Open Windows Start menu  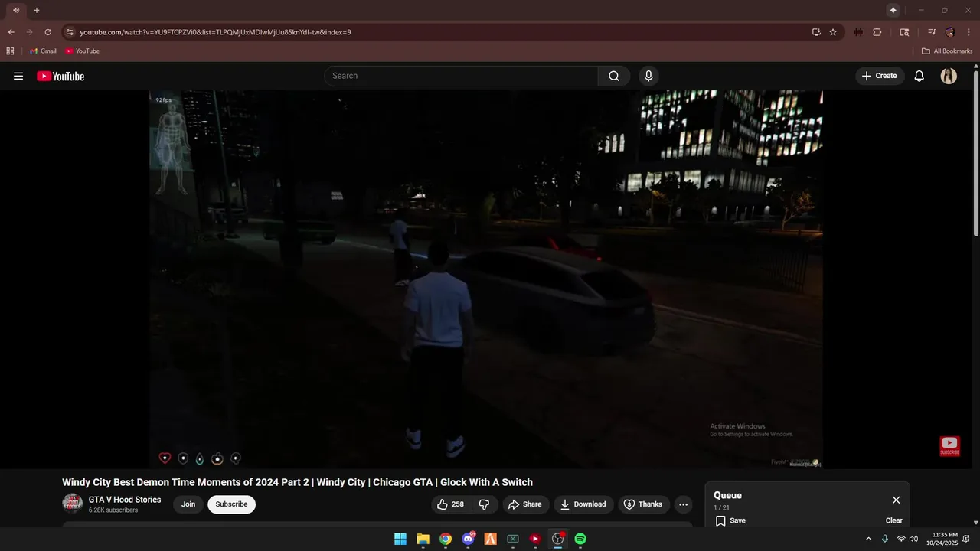[x=400, y=539]
